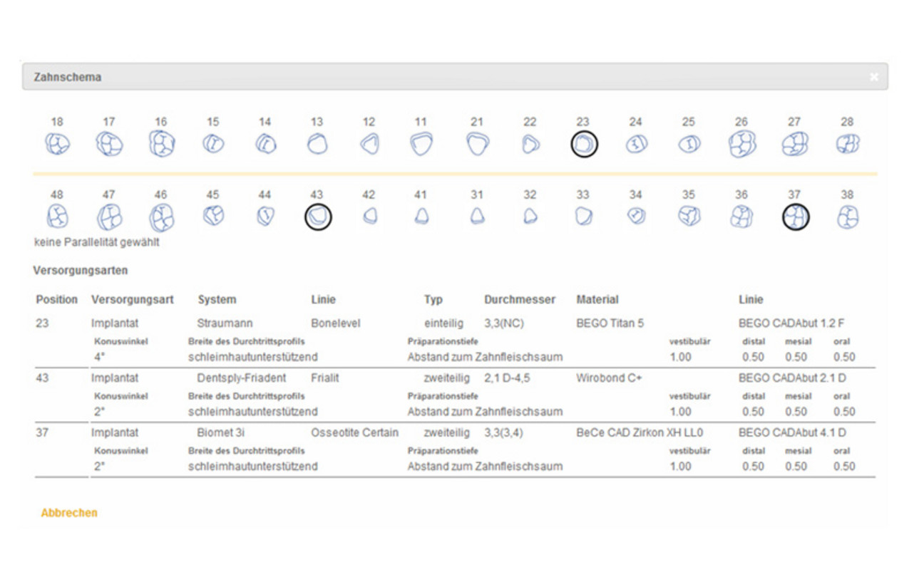Click the tooth 48 icon
924x582 pixels.
point(57,215)
